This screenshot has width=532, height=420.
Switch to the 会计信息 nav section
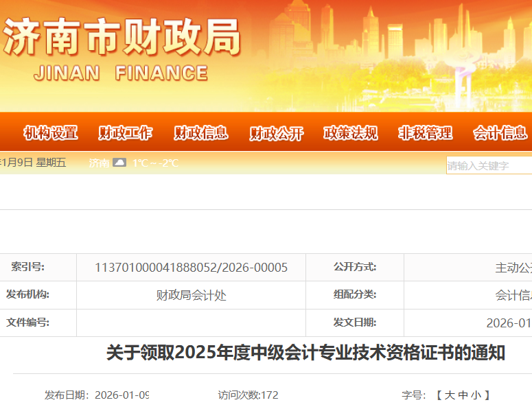tap(500, 133)
